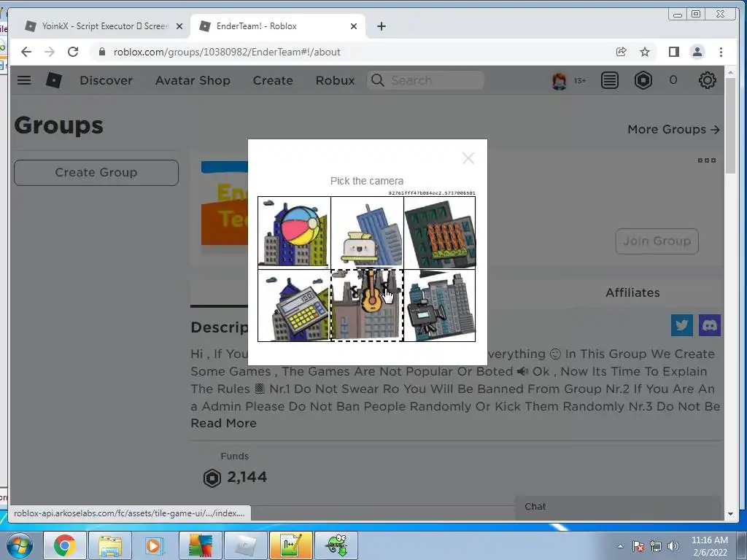Toggle the browser side panel icon

coord(673,52)
